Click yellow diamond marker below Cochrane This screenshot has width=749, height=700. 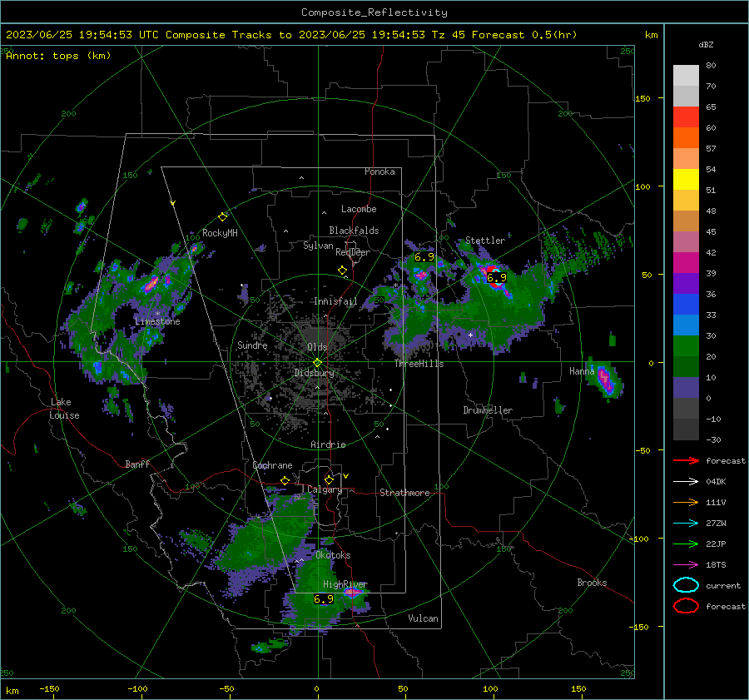pyautogui.click(x=285, y=480)
